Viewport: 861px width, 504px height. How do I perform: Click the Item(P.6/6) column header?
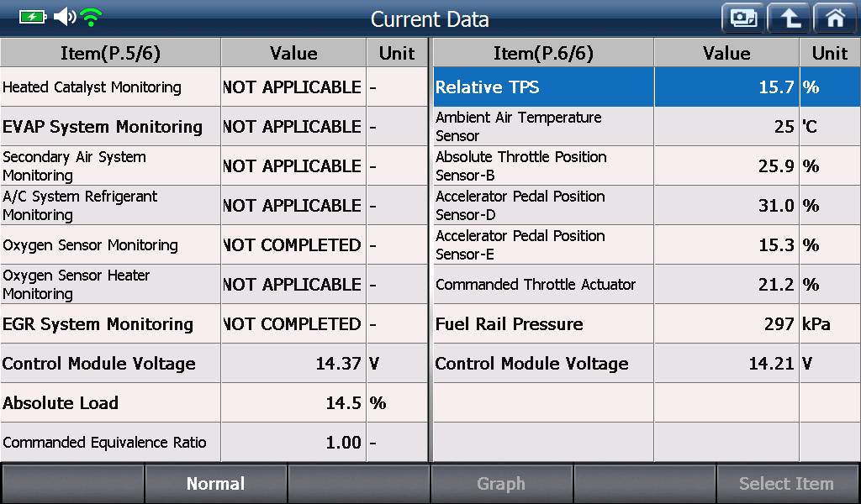pyautogui.click(x=544, y=53)
